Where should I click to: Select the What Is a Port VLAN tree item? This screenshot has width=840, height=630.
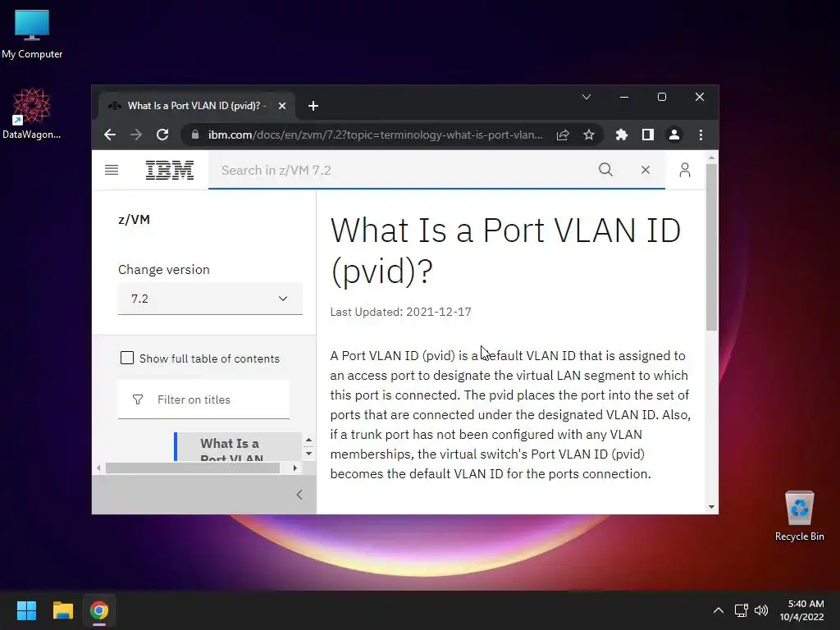[x=239, y=447]
